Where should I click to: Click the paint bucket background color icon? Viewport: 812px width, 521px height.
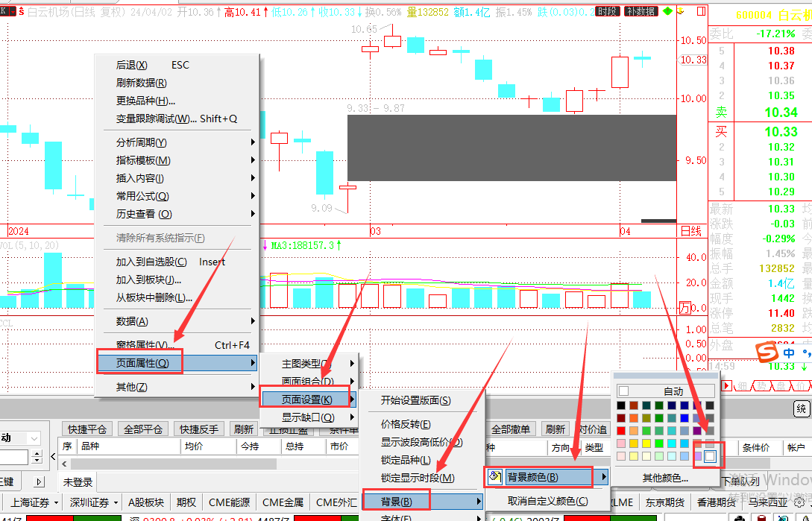pos(495,476)
